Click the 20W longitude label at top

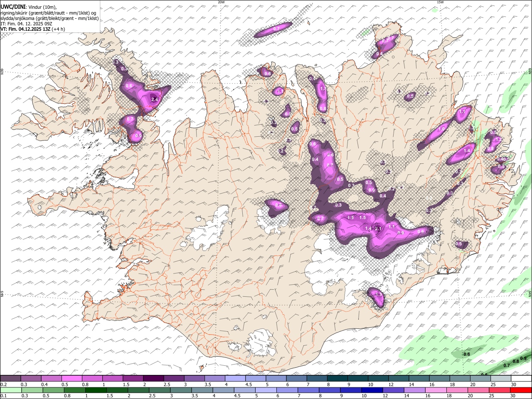(x=221, y=2)
